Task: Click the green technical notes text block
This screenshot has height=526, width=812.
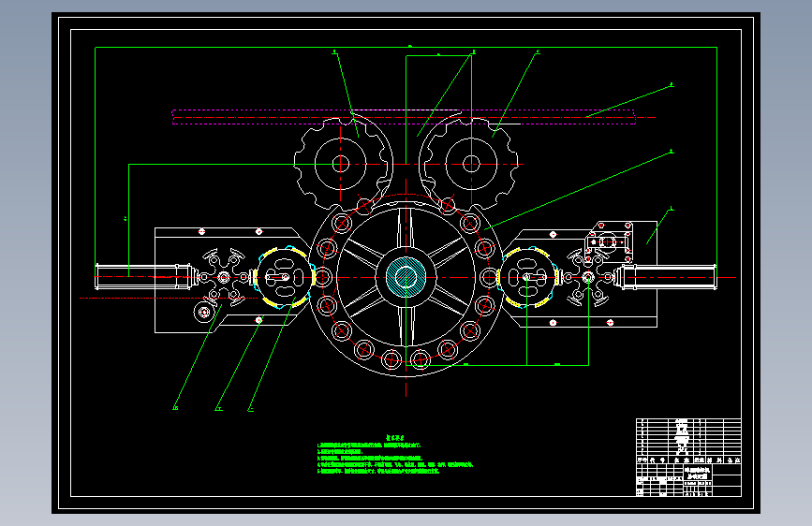Action: point(395,456)
